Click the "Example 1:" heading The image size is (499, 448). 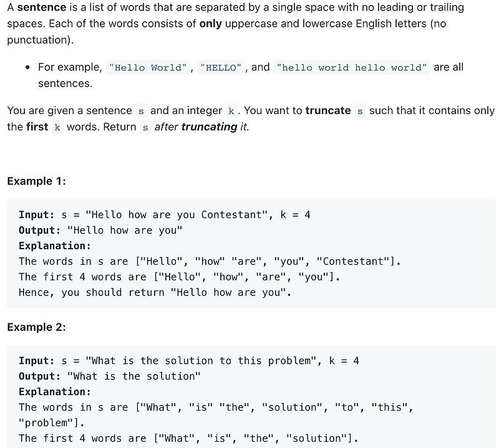36,181
